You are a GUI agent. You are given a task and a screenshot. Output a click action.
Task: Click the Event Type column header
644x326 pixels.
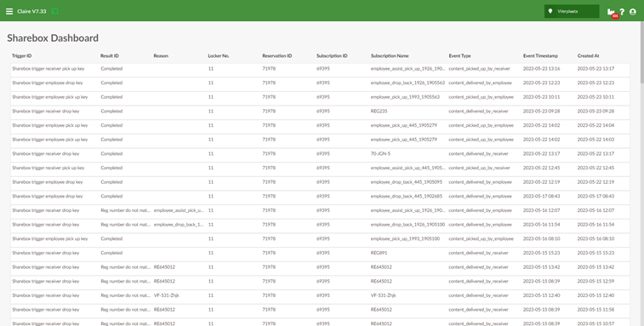point(459,56)
